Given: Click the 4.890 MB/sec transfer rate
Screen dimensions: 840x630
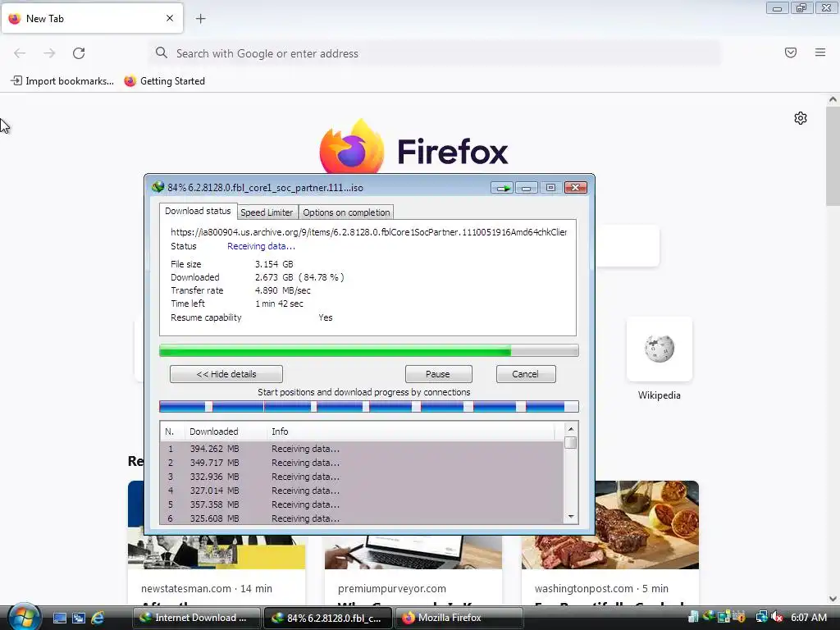Looking at the screenshot, I should click(x=282, y=290).
